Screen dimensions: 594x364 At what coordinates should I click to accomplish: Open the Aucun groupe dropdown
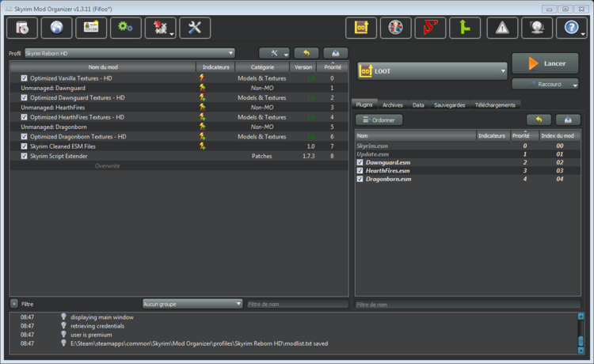click(192, 304)
